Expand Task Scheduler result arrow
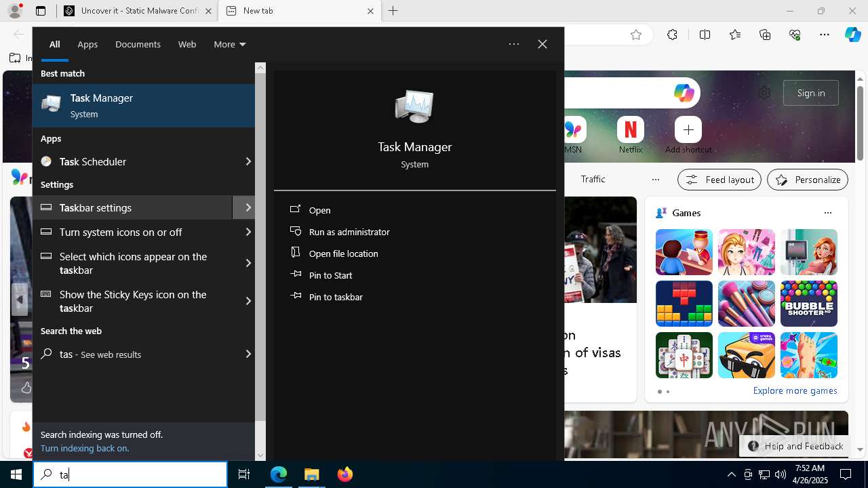Viewport: 868px width, 488px height. point(248,161)
